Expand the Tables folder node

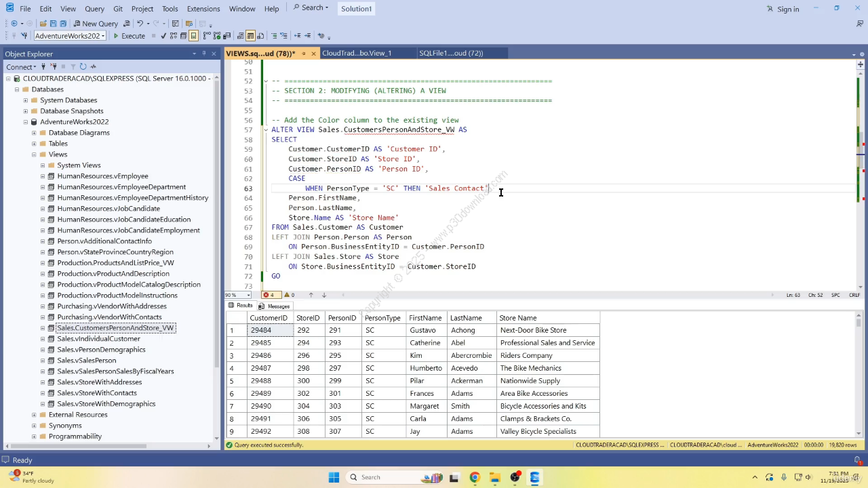pyautogui.click(x=34, y=144)
